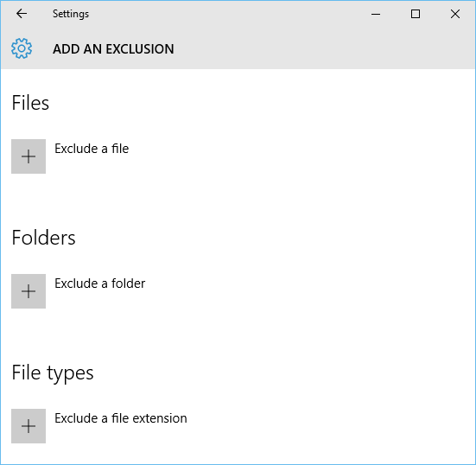Click the plus button for Exclude a file
476x465 pixels.
(29, 156)
